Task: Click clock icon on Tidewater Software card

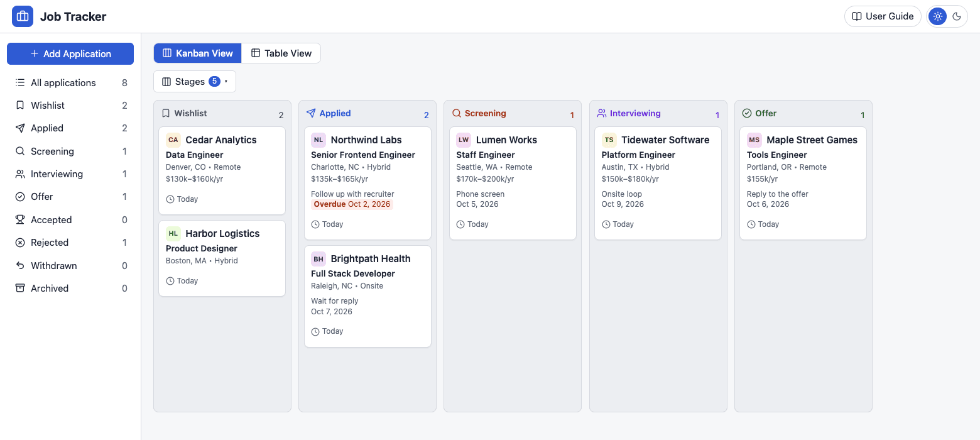Action: point(606,224)
